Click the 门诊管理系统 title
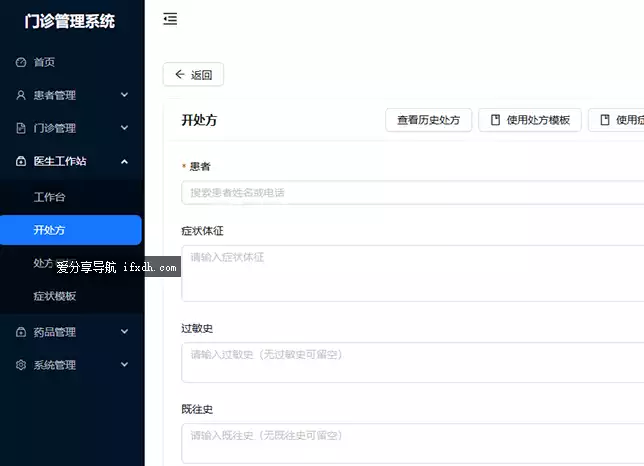This screenshot has height=466, width=644. (69, 21)
